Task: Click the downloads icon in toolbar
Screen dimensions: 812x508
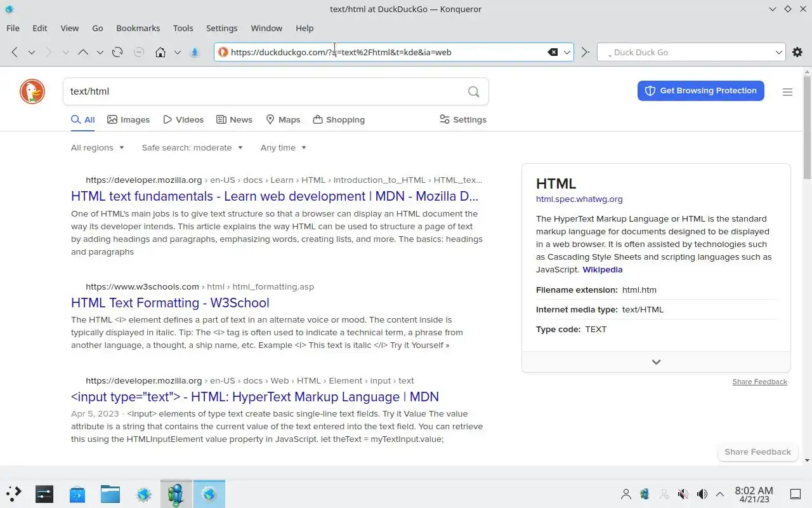Action: (195, 52)
